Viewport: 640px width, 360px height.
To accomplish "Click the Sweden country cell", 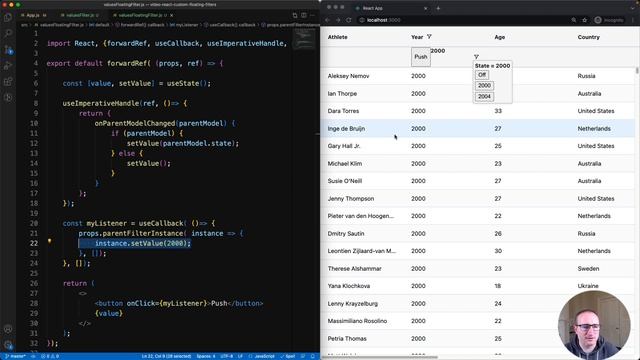I will [x=588, y=269].
